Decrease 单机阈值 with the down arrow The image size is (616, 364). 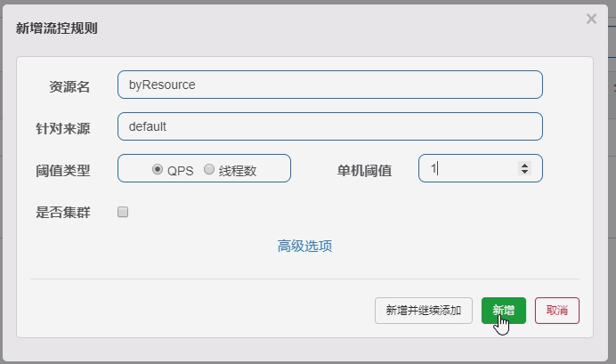(x=524, y=172)
